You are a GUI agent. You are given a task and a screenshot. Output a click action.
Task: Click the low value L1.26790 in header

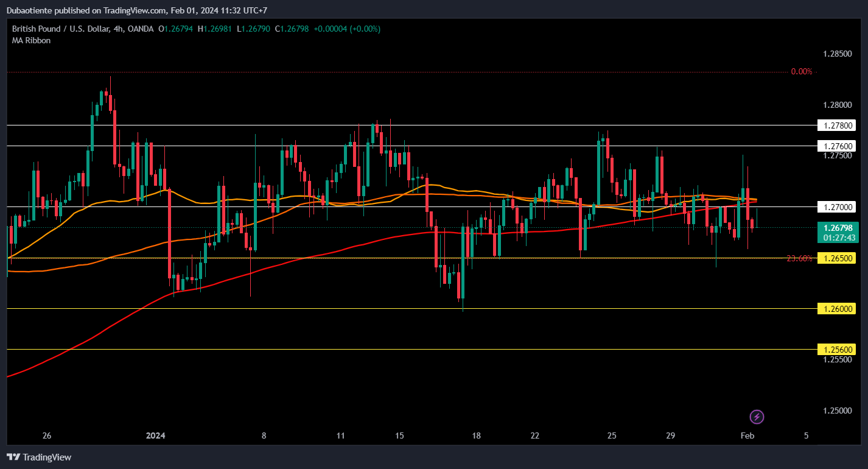tap(254, 29)
